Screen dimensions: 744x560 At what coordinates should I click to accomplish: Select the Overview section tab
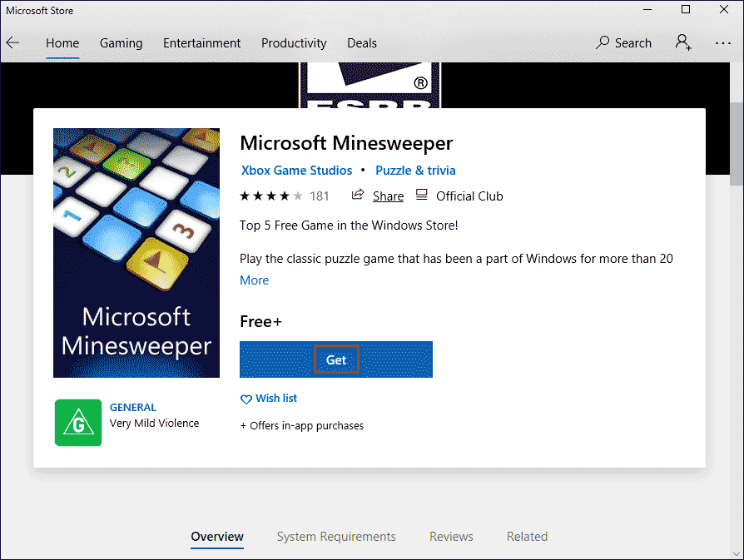(x=217, y=537)
